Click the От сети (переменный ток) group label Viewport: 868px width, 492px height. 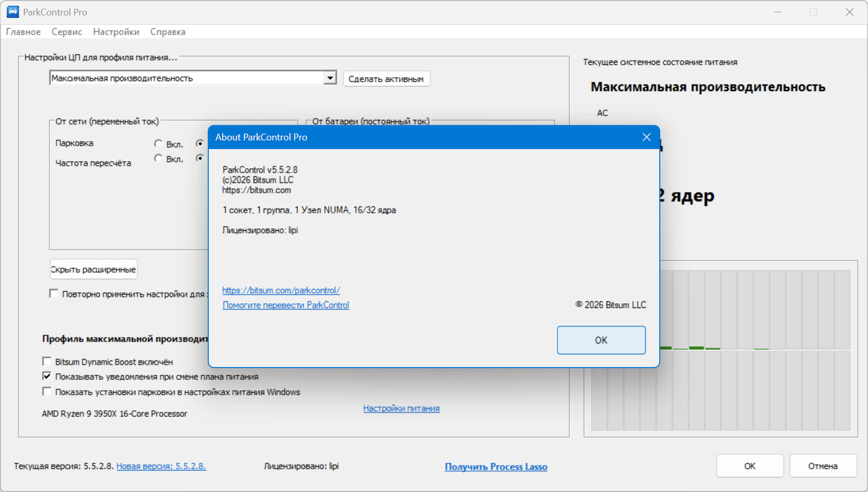tap(107, 121)
